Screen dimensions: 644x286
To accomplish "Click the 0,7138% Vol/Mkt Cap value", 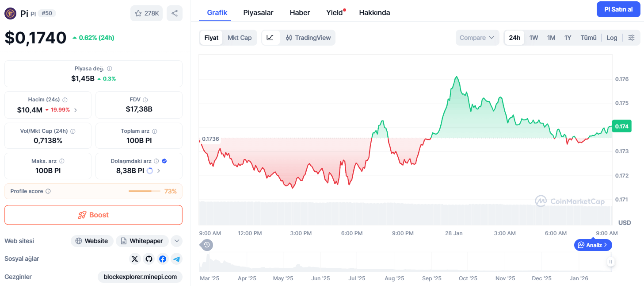I will (x=48, y=140).
